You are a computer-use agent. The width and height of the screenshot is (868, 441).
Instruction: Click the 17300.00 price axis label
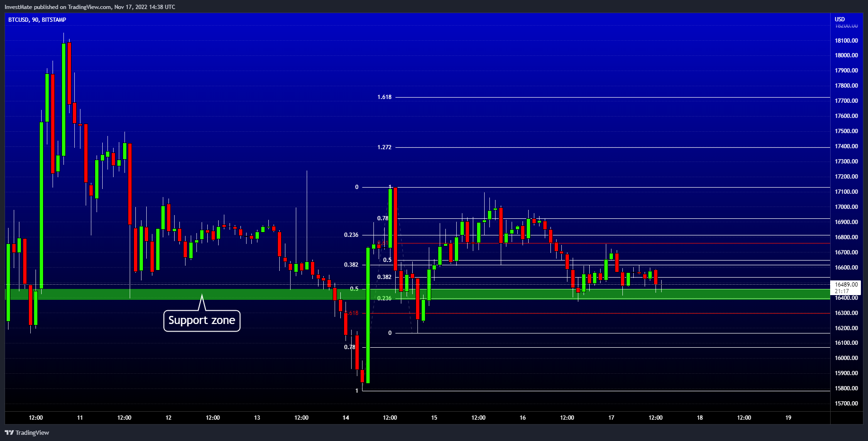click(x=846, y=162)
